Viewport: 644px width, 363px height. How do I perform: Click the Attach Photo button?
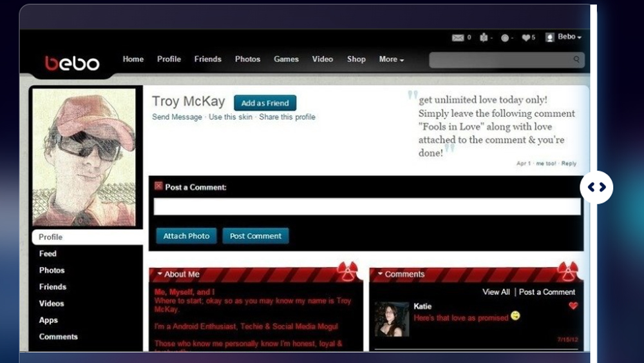[x=187, y=236]
